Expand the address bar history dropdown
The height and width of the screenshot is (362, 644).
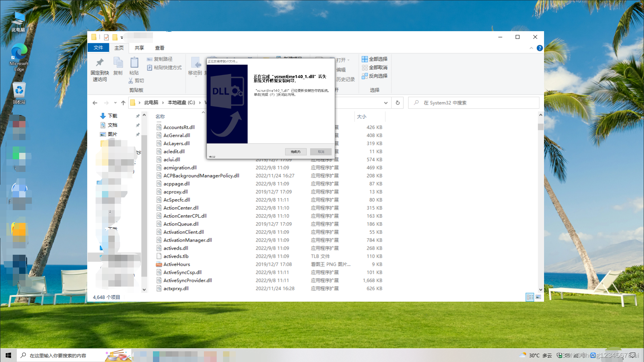tap(386, 103)
